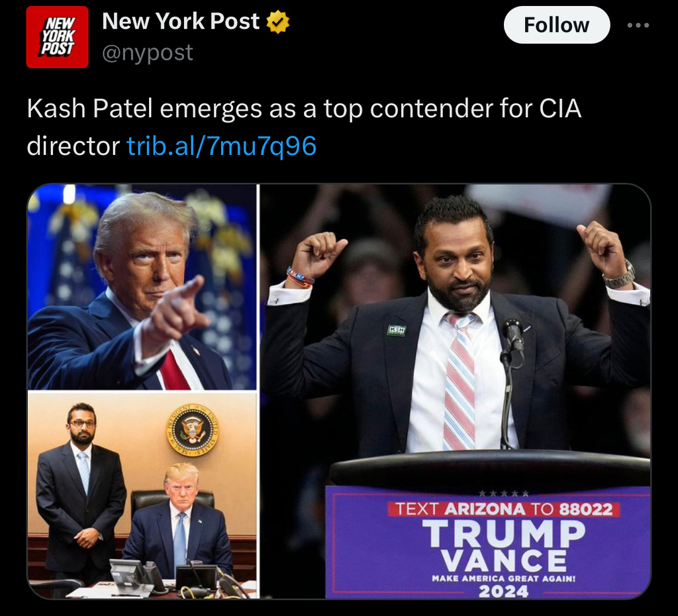Viewport: 678px width, 616px height.
Task: Open the trib.al/7mu7q96 article link
Action: click(x=221, y=146)
